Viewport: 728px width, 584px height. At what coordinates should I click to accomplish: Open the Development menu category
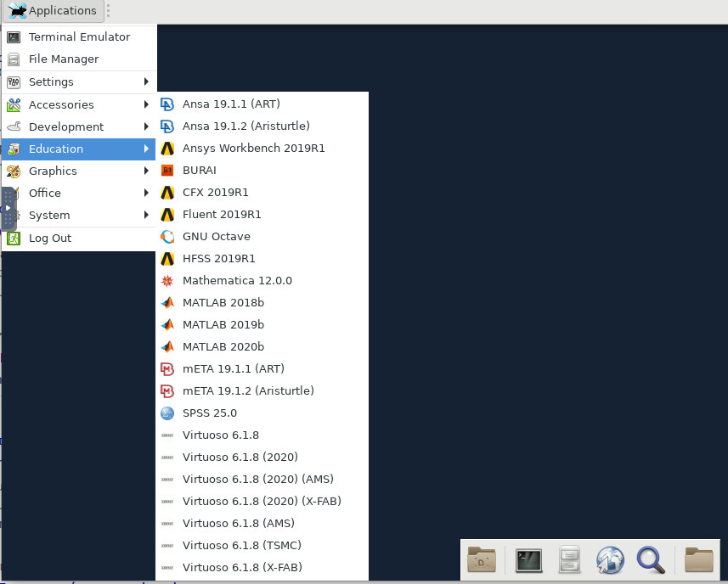[x=79, y=126]
